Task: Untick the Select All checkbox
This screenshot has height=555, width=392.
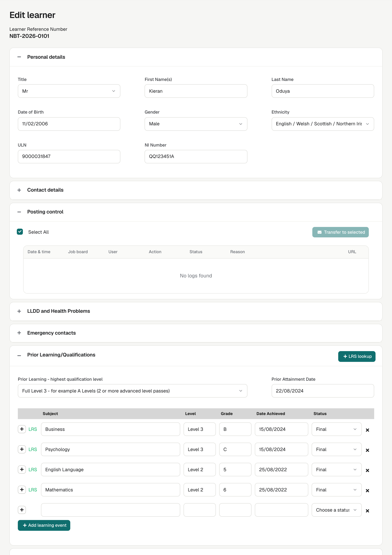Action: 20,231
